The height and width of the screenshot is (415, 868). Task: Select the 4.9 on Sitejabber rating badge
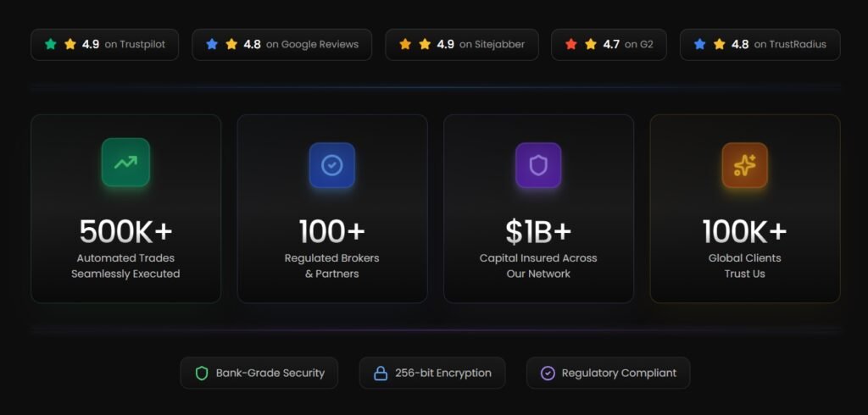[461, 44]
